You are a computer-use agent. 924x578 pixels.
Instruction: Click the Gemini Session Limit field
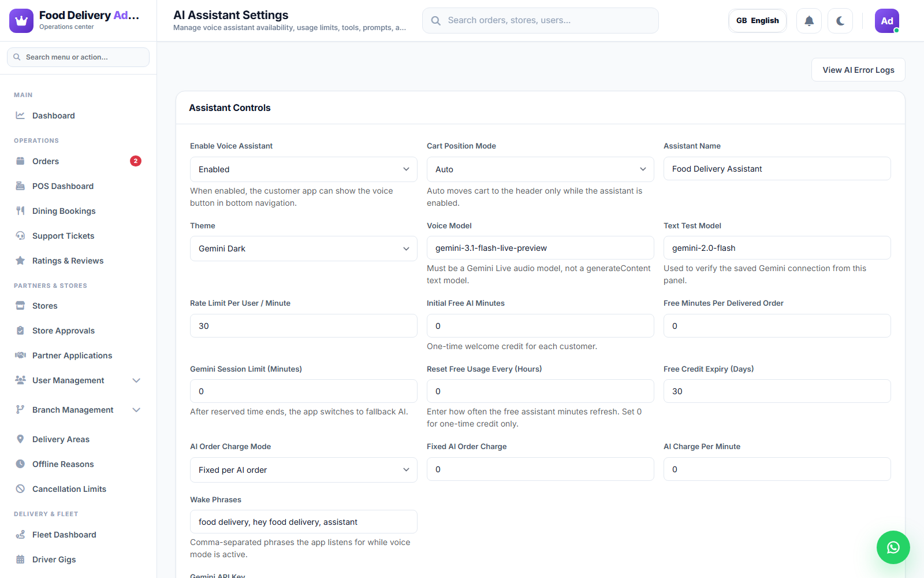pyautogui.click(x=304, y=391)
